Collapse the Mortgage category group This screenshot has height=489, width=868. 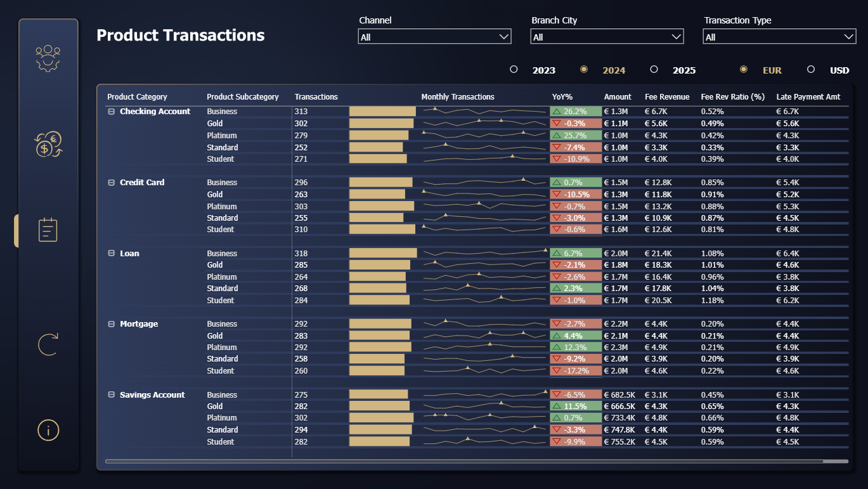112,324
